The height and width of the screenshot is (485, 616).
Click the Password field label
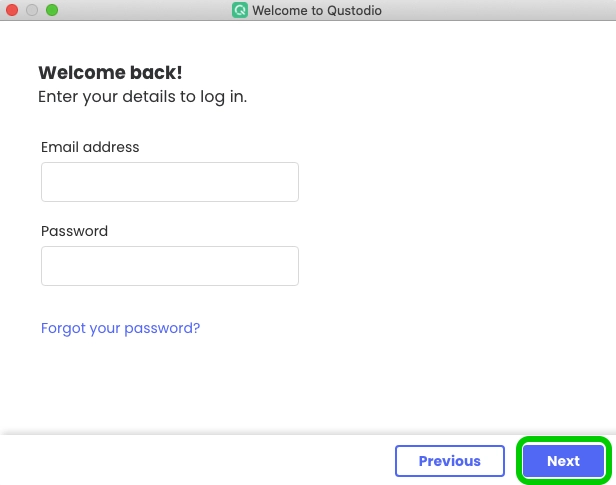coord(74,231)
